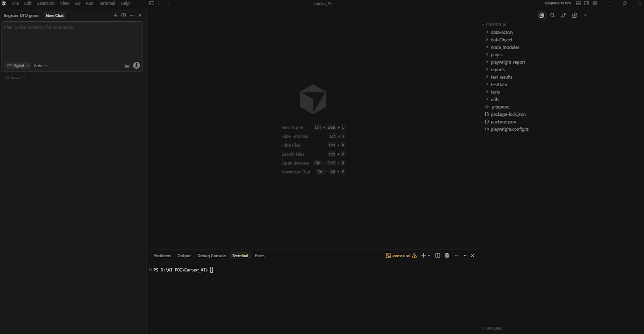Open the Terminal menu in menu bar
644x334 pixels.
coord(107,3)
